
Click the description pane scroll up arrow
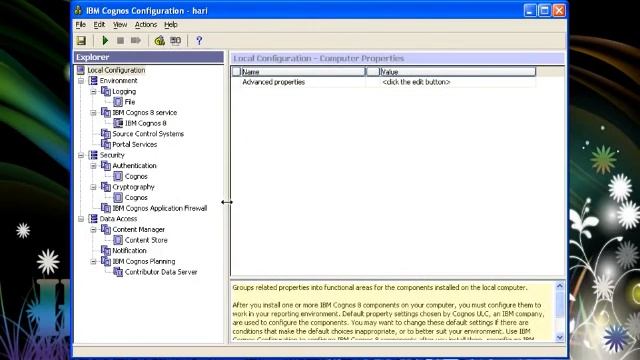[x=560, y=286]
